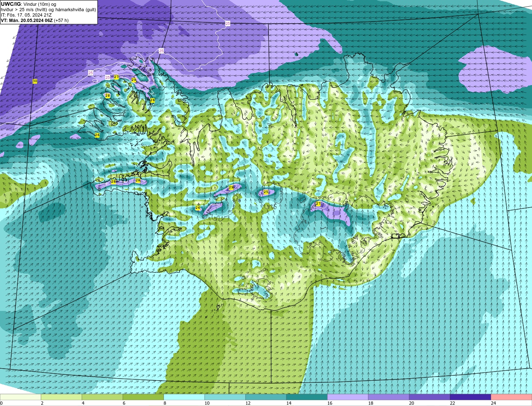Click the medium teal 12–14 m/s legend swatch
This screenshot has height=406, width=532.
click(266, 397)
